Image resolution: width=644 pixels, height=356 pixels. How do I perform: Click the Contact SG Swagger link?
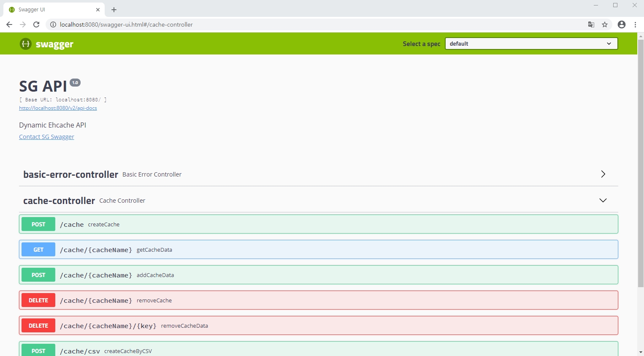point(46,137)
